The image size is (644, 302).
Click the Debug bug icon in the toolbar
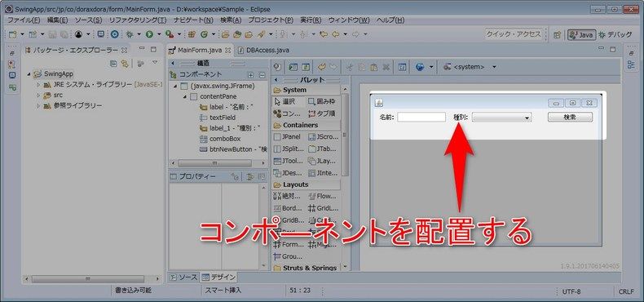pos(129,34)
